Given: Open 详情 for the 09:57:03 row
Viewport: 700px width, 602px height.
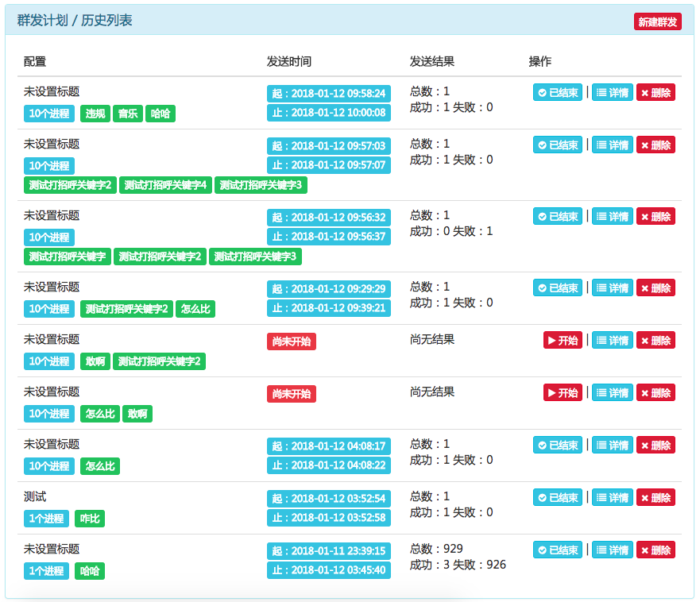Looking at the screenshot, I should click(612, 145).
